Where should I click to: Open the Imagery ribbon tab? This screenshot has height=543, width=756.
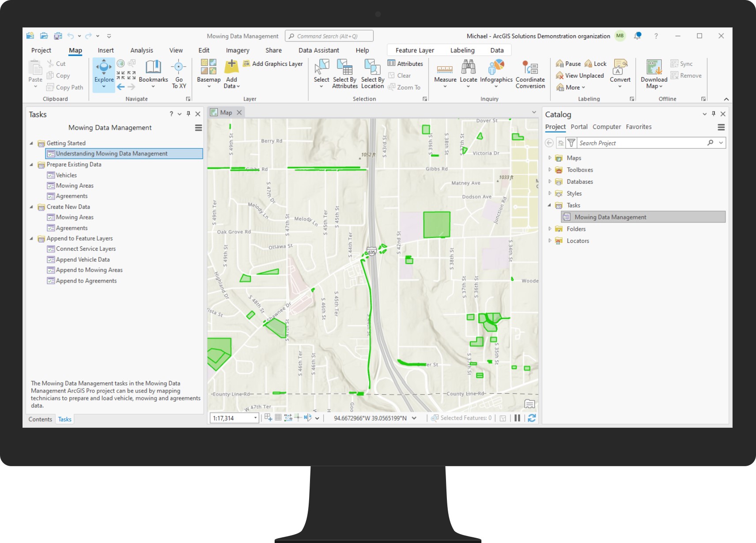pos(238,50)
